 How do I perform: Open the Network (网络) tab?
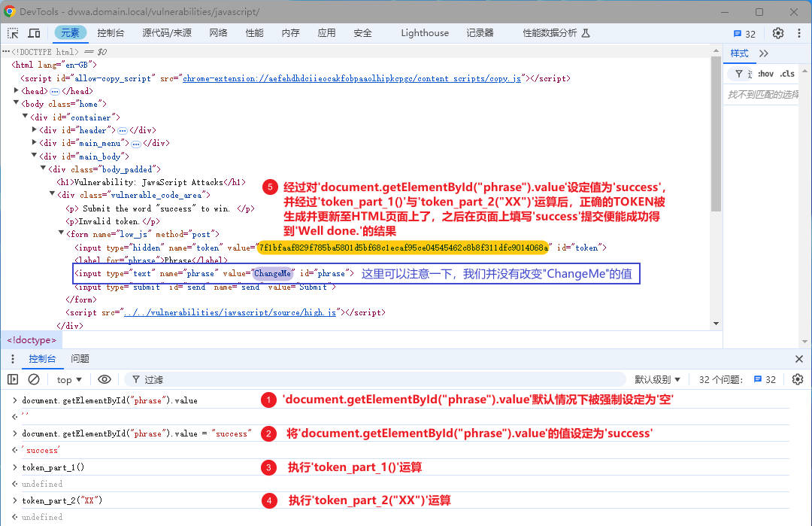pos(219,33)
